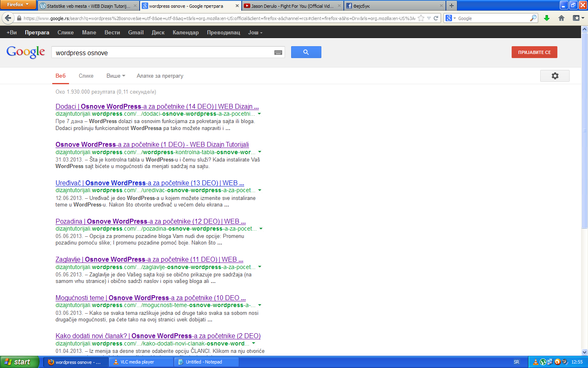Open the Windows start menu
The image size is (588, 368).
[x=20, y=362]
